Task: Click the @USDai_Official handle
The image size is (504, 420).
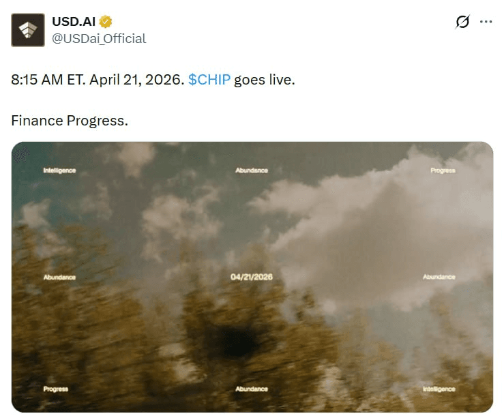Action: 99,38
